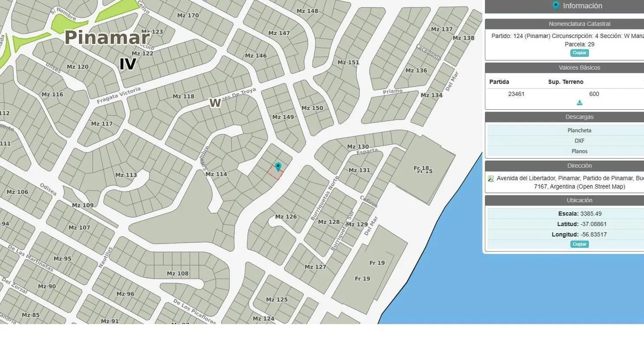The image size is (644, 337).
Task: Click block Mz 125 on the map
Action: (277, 300)
